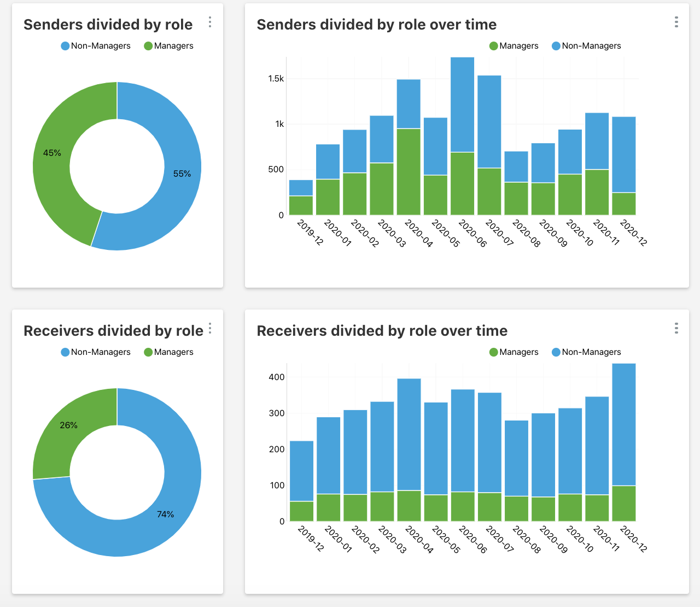This screenshot has height=607, width=700.
Task: Toggle Non-Managers legend in Senders donut chart
Action: coord(96,46)
